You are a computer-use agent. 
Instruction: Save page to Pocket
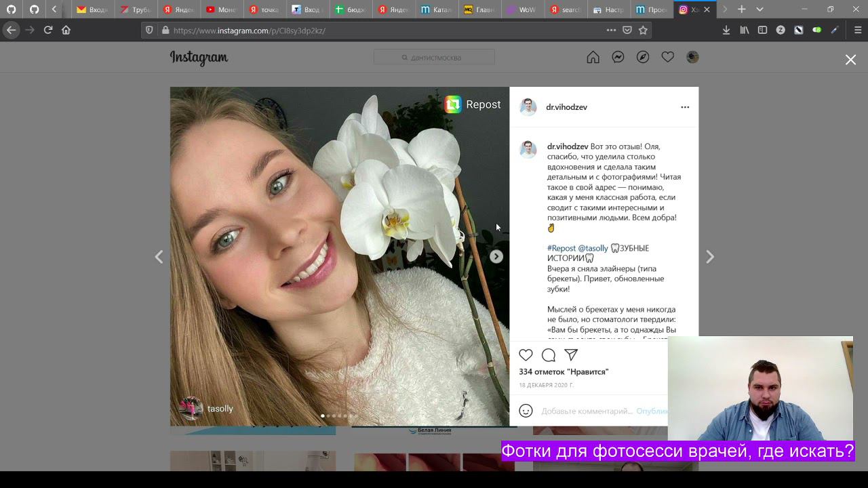627,30
